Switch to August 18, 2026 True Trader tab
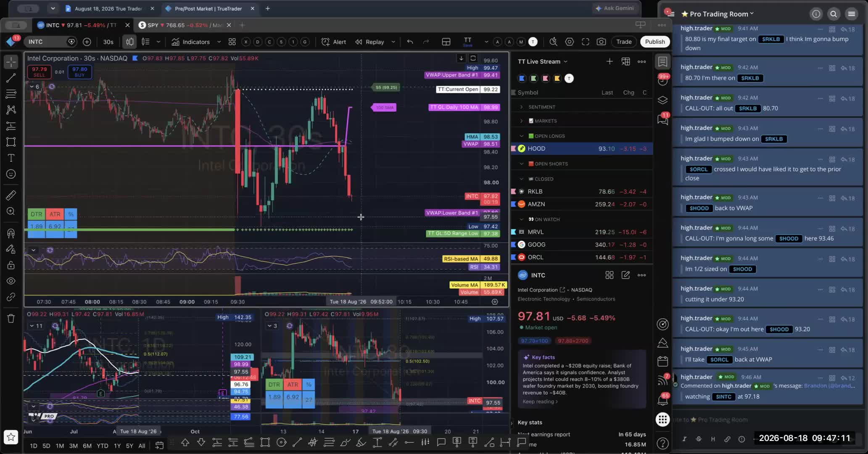This screenshot has width=868, height=454. 110,8
